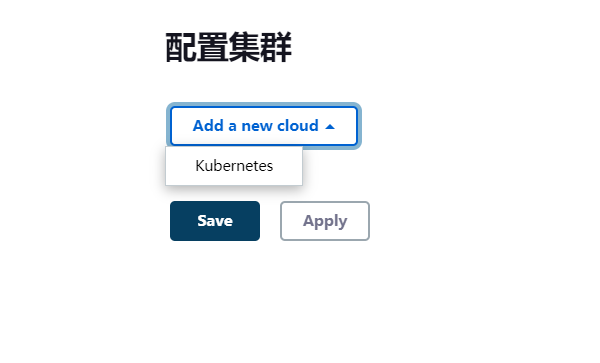Hit the dark blue Save button
Screen dimensions: 600x363
(215, 221)
